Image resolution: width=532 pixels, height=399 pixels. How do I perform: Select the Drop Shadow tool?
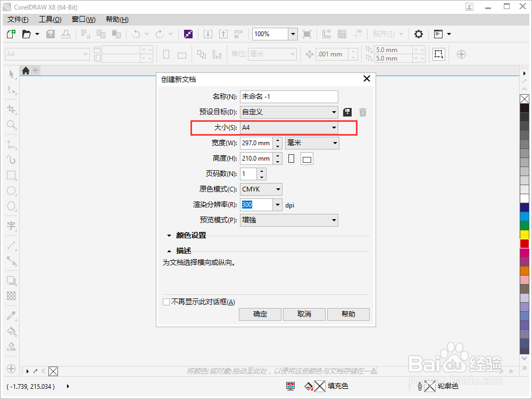coord(12,280)
